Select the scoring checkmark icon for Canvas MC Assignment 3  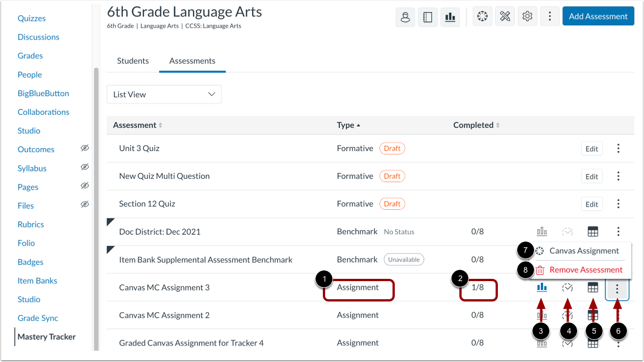(567, 287)
